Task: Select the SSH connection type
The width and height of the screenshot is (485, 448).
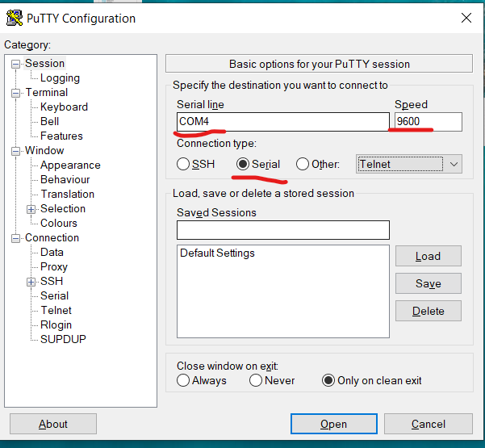Action: (x=184, y=164)
